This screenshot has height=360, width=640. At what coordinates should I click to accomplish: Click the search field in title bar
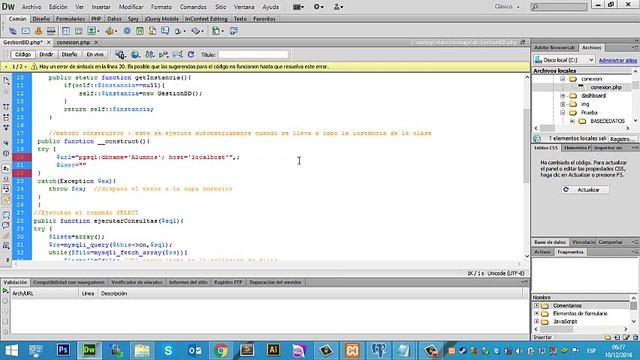pos(559,7)
